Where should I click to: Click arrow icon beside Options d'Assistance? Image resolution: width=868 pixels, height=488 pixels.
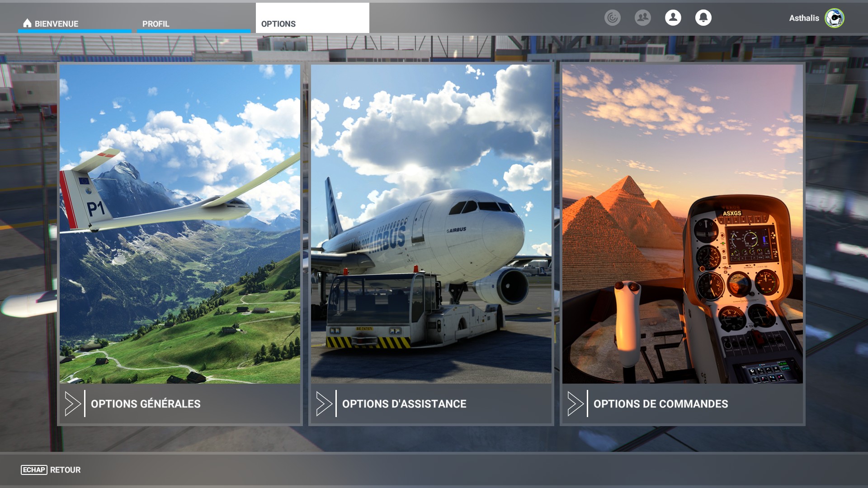click(324, 404)
